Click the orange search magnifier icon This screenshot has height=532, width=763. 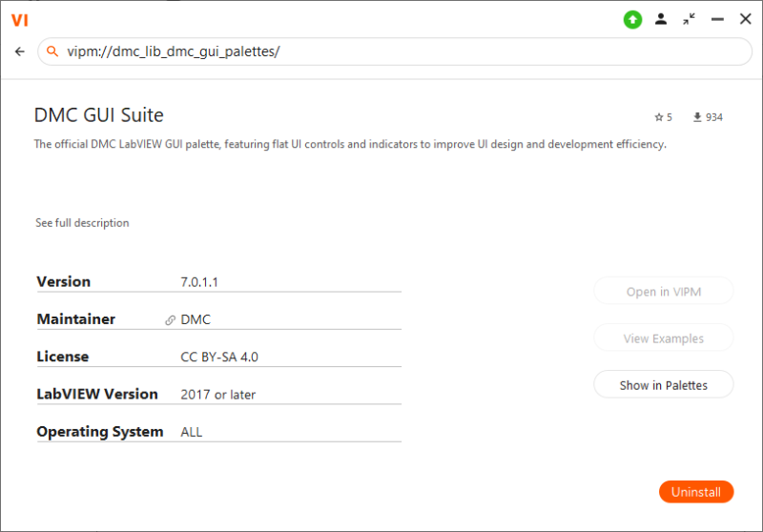(x=52, y=51)
